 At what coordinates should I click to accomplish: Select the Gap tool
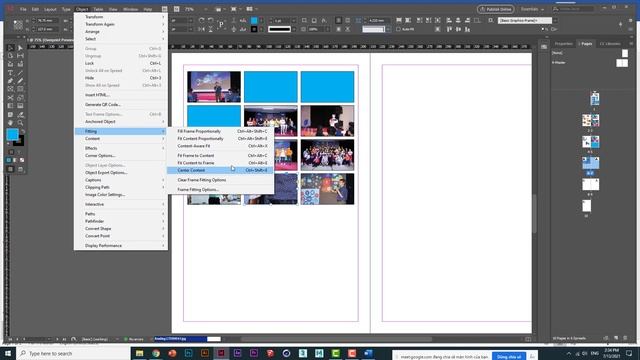point(20,56)
